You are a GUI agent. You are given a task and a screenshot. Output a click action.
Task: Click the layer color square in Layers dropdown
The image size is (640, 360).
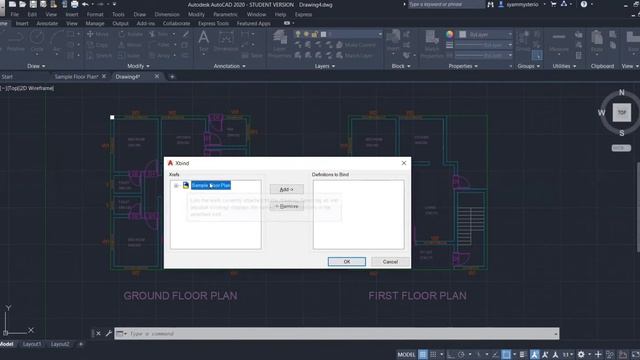coord(324,34)
